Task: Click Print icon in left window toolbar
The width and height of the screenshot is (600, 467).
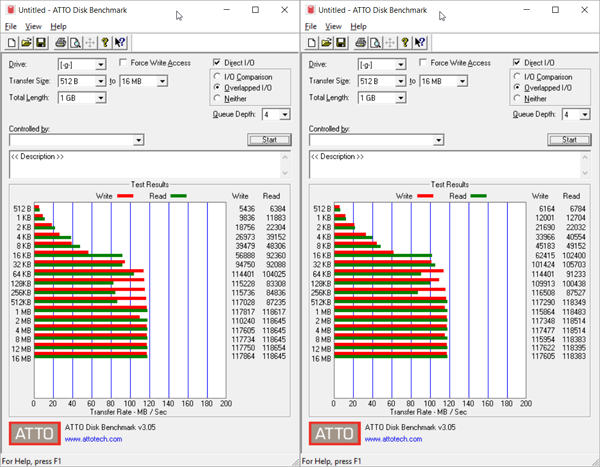Action: pos(60,42)
